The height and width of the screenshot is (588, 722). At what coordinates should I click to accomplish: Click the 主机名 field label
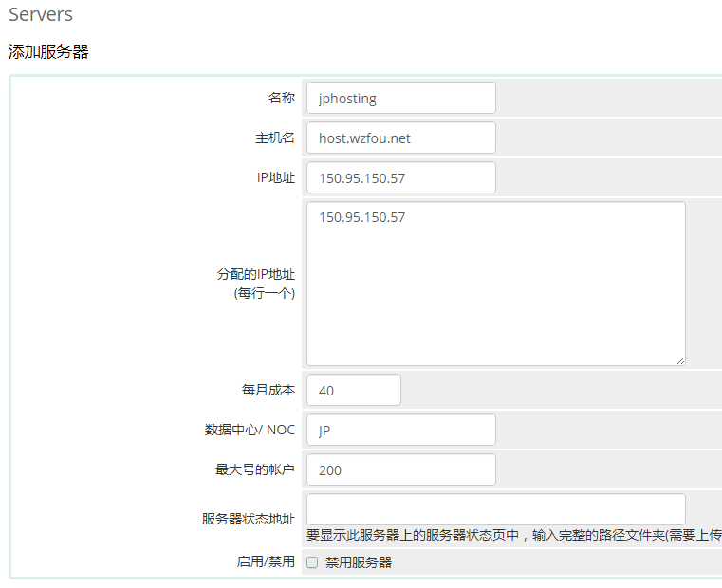[275, 138]
